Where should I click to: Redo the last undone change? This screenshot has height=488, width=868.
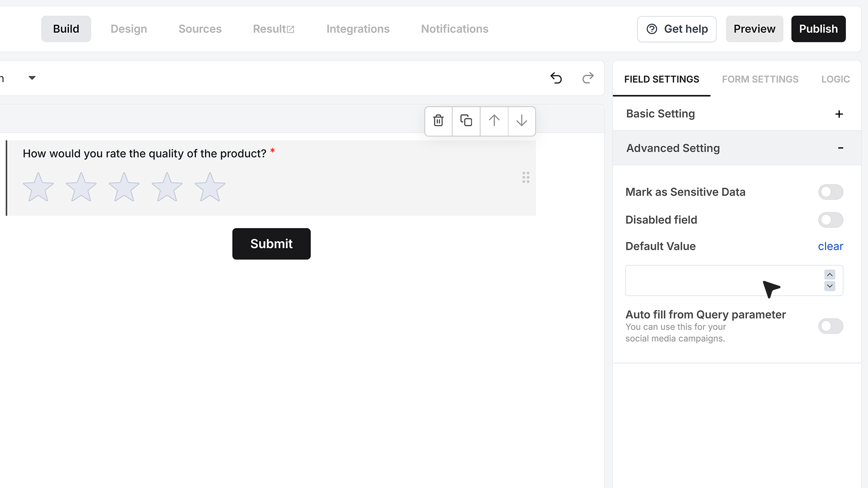tap(588, 78)
